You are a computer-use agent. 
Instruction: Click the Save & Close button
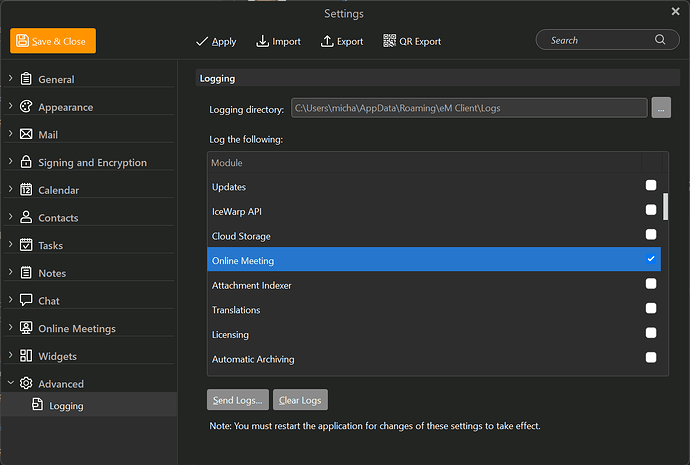53,40
